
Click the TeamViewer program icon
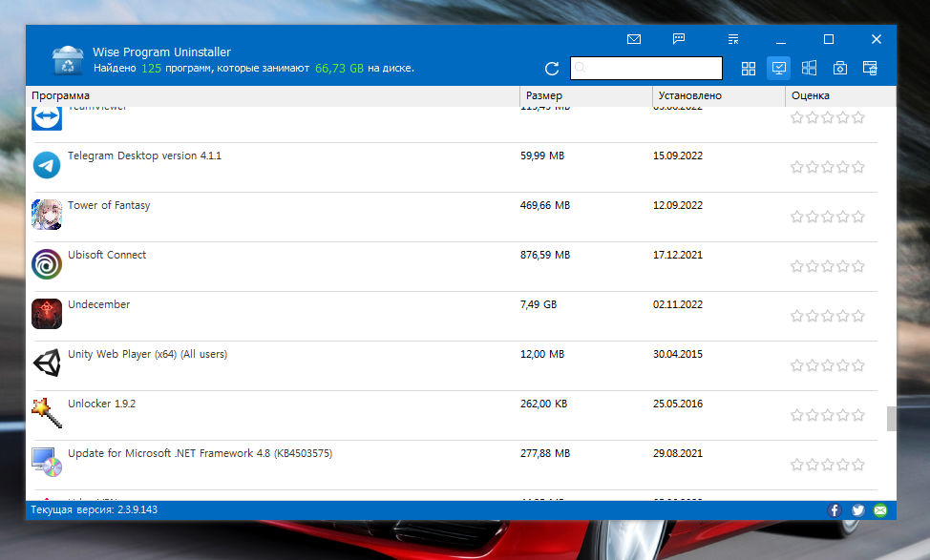tap(47, 118)
